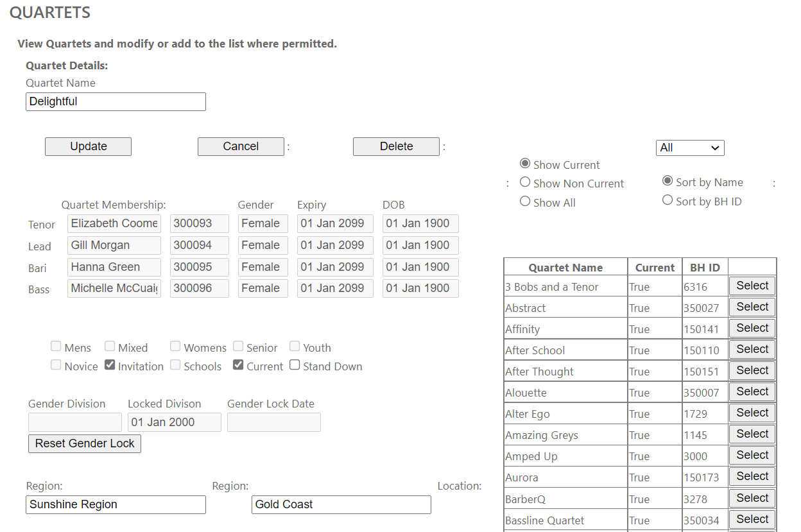Uncheck the Invitation checkbox
This screenshot has width=801, height=532.
tap(110, 365)
